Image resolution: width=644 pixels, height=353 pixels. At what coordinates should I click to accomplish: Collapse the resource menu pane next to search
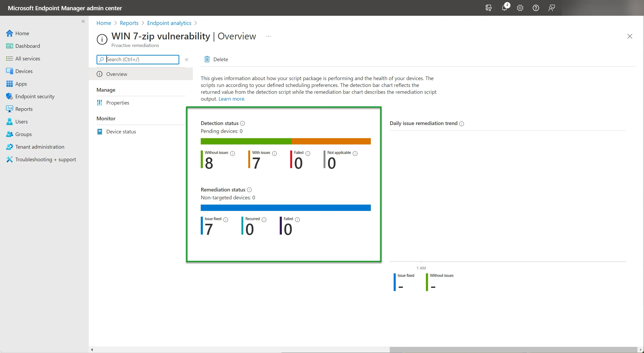pos(187,60)
